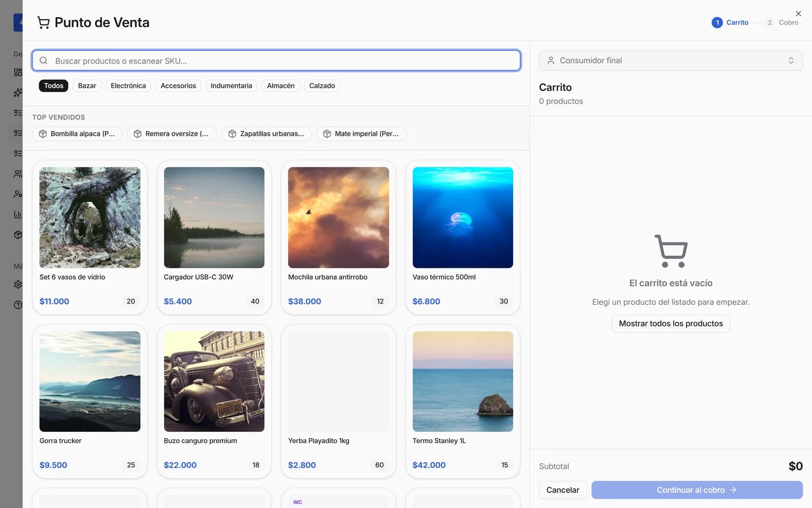Open the package box icon in the background sidebar
812x508 pixels.
(x=18, y=235)
